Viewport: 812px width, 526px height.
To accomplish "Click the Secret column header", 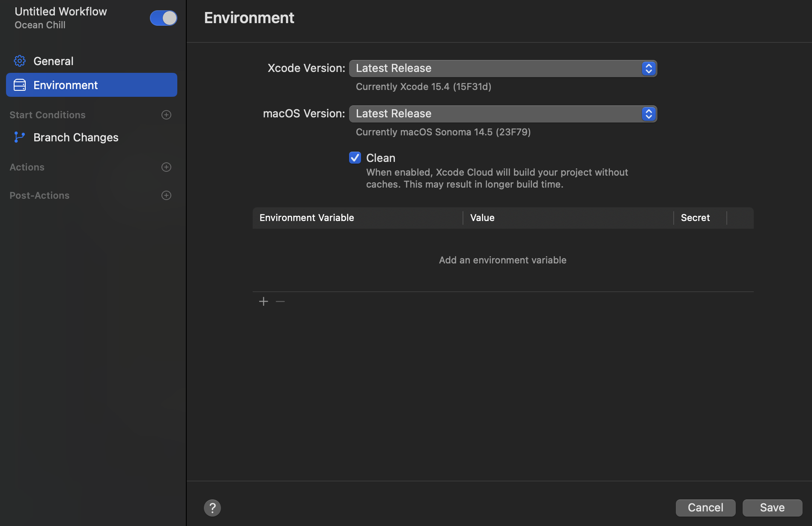I will tap(700, 218).
